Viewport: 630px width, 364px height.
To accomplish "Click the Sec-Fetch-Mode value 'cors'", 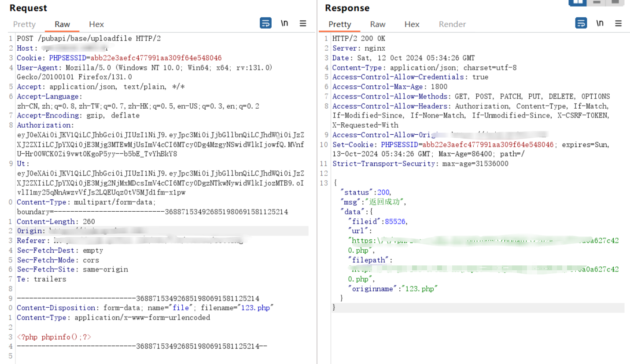I will (91, 260).
